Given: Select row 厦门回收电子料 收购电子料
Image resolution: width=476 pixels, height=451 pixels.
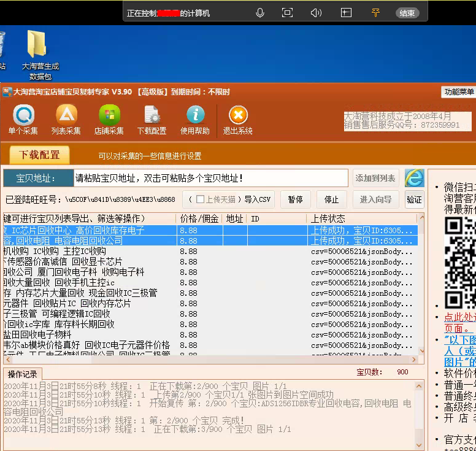Looking at the screenshot, I should click(210, 272).
